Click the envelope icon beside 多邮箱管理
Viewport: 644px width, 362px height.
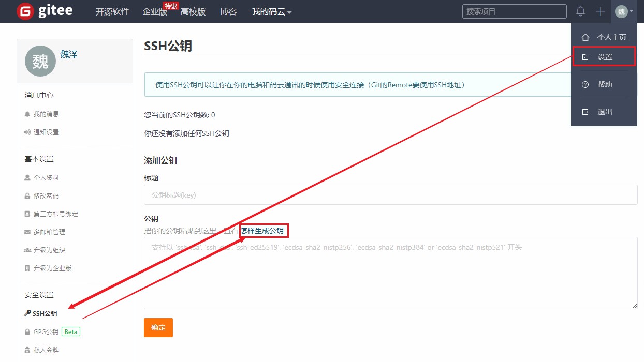27,232
